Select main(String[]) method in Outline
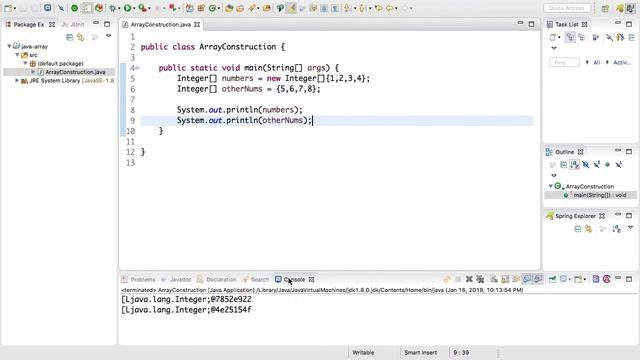Screen dimensions: 640x360 pyautogui.click(x=600, y=195)
